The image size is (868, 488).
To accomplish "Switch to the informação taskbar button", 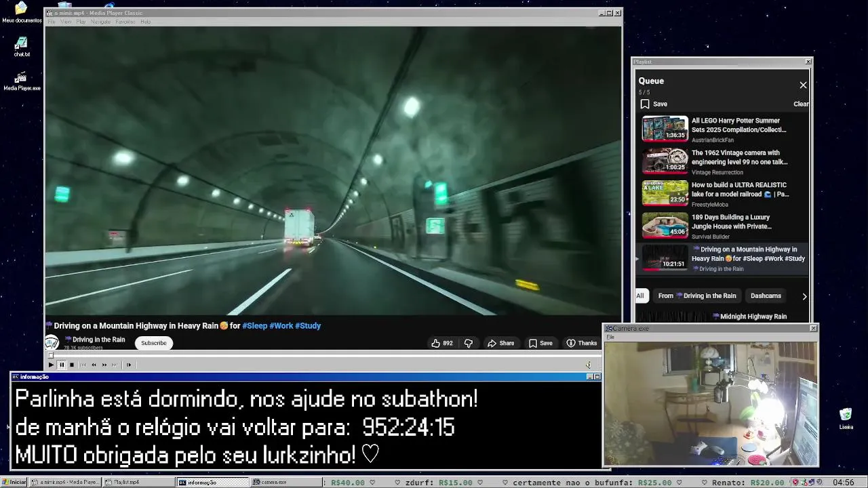I will point(212,482).
